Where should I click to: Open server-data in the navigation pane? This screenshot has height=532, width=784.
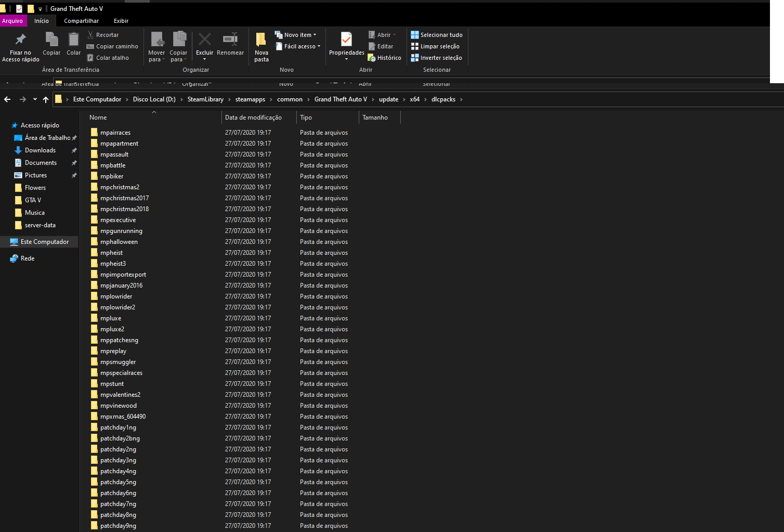pyautogui.click(x=40, y=225)
